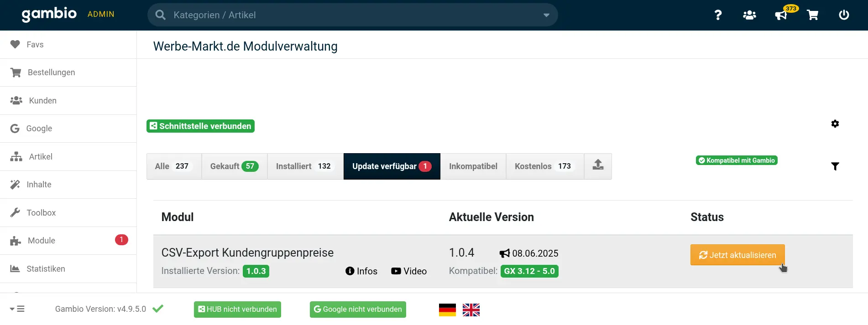
Task: Open Video for CSV-Export Kundengruppenpreise
Action: (409, 271)
